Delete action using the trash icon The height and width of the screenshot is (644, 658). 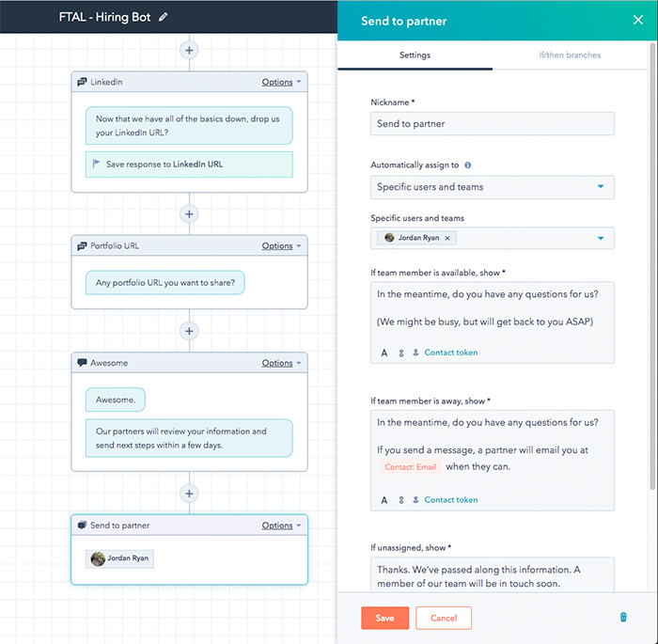[623, 617]
